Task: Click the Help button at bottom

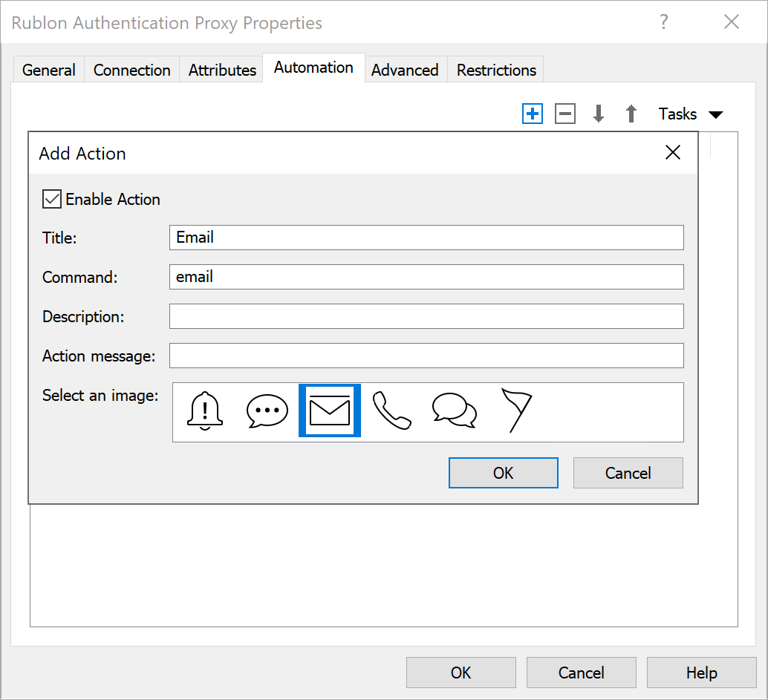Action: point(701,673)
